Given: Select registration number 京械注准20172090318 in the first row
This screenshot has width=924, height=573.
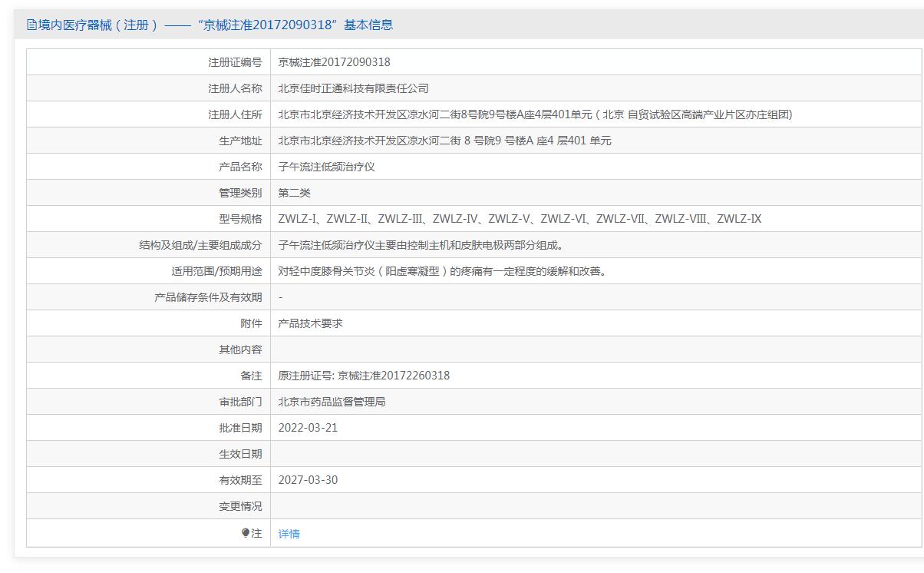Looking at the screenshot, I should (x=334, y=62).
